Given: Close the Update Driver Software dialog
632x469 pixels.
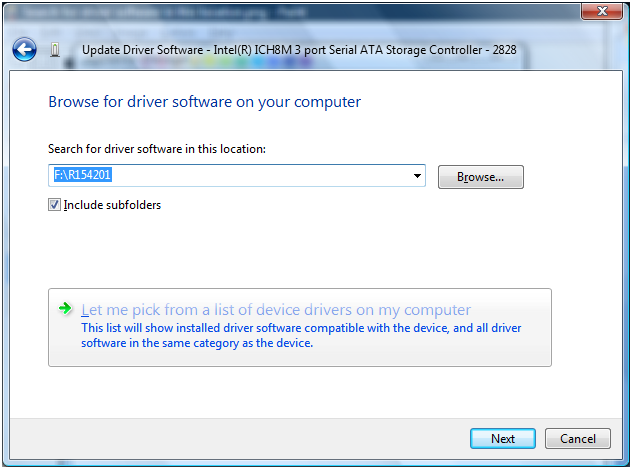Looking at the screenshot, I should 603,12.
